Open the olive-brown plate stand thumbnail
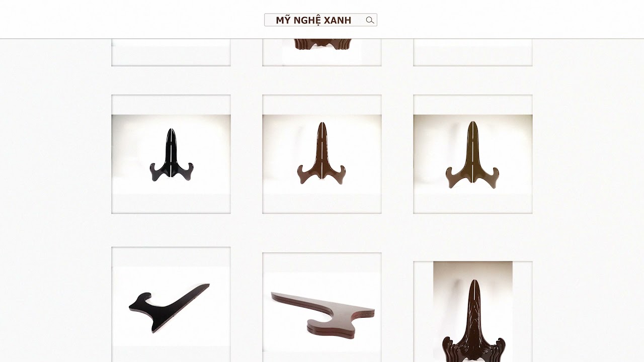This screenshot has width=644, height=362. click(473, 154)
